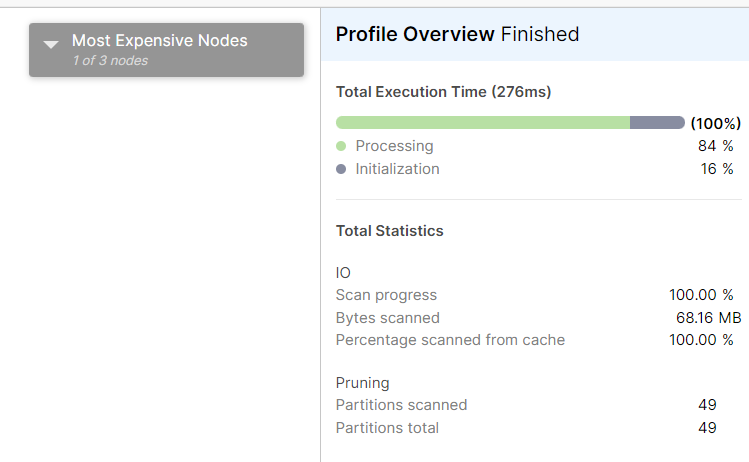Click the Total Execution Time heading

tap(443, 92)
